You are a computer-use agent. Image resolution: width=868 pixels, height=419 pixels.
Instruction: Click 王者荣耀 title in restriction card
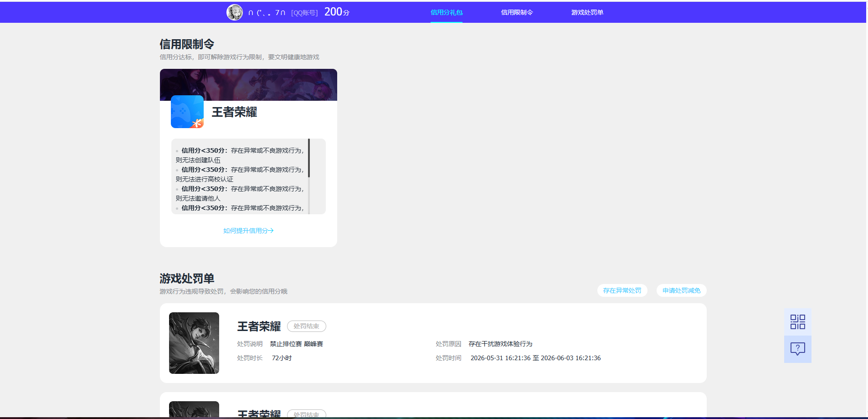(234, 112)
